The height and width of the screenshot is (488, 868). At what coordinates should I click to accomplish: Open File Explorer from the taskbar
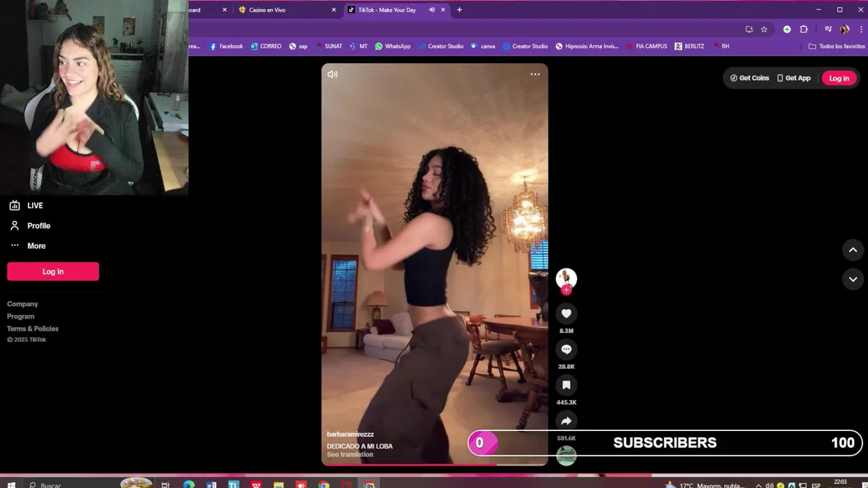[279, 485]
